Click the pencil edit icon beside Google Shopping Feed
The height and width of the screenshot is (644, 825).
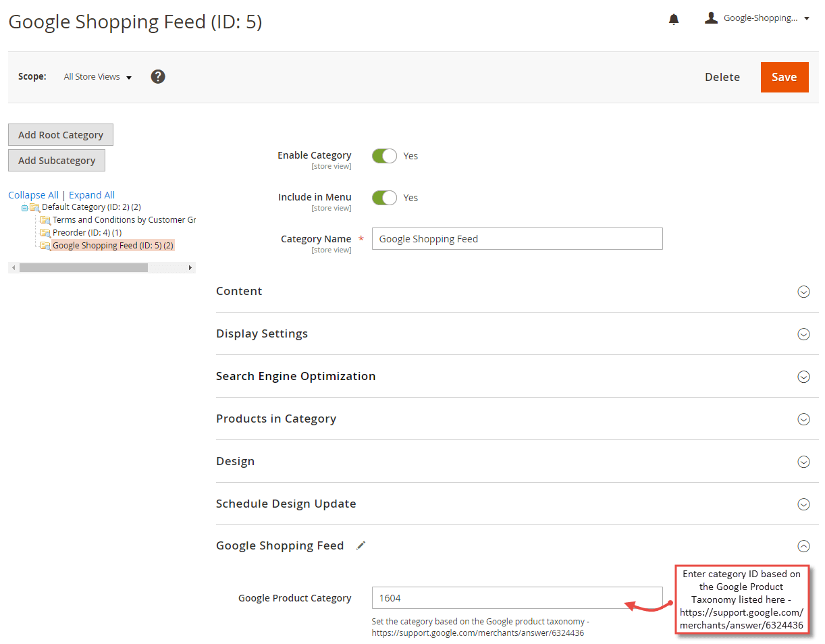pyautogui.click(x=361, y=545)
